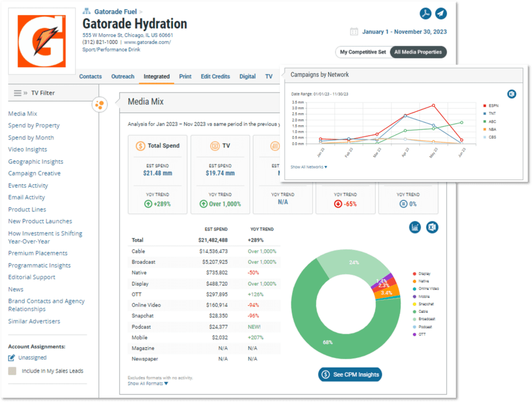Screen dimensions: 532x402
Task: Toggle ESPN series in network legend
Action: [x=490, y=106]
